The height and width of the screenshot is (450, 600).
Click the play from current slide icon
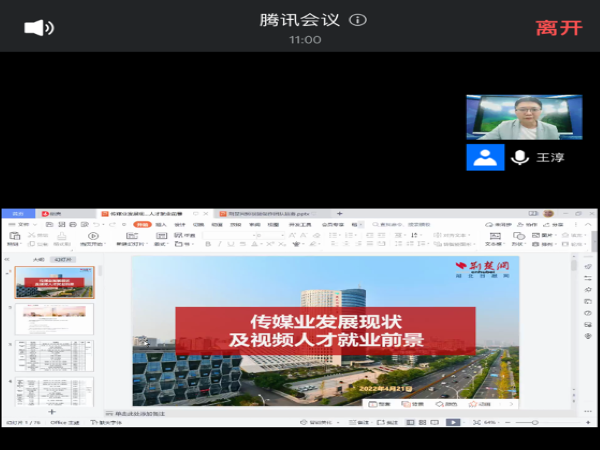coord(93,238)
